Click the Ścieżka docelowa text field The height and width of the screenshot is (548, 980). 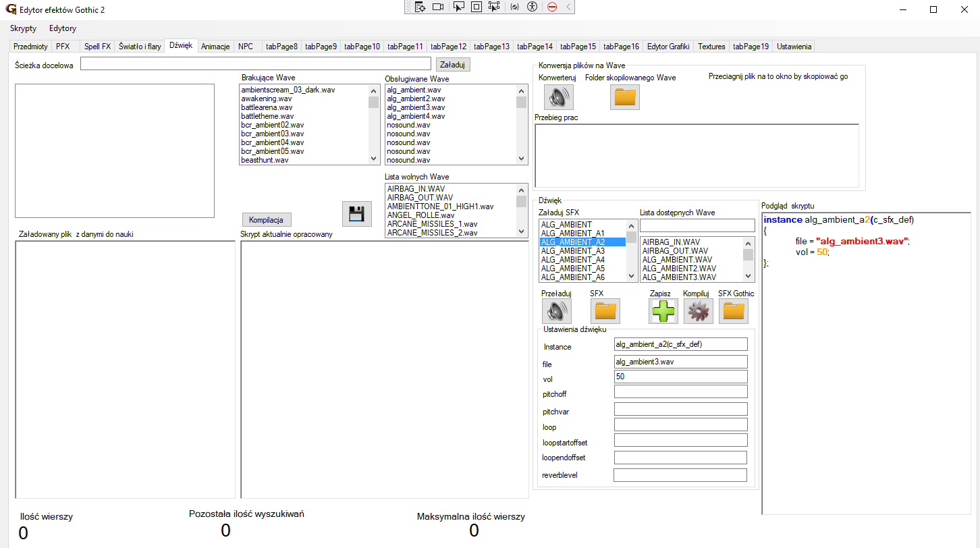pos(255,63)
